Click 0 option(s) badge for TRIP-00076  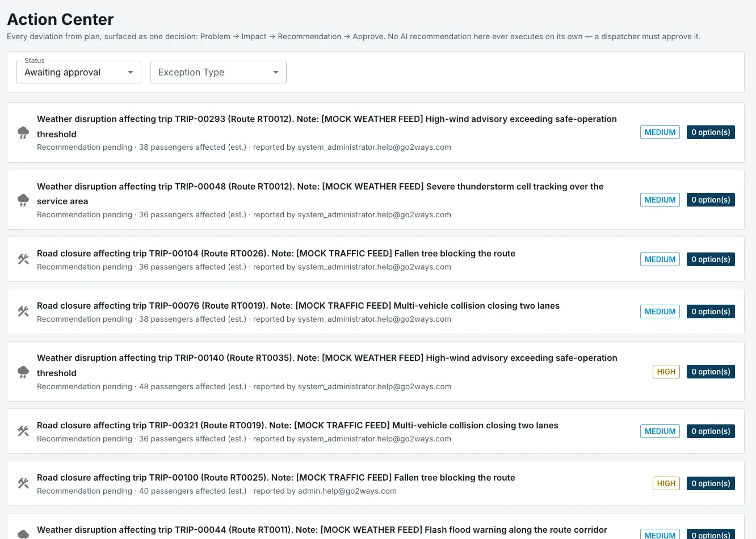point(711,311)
